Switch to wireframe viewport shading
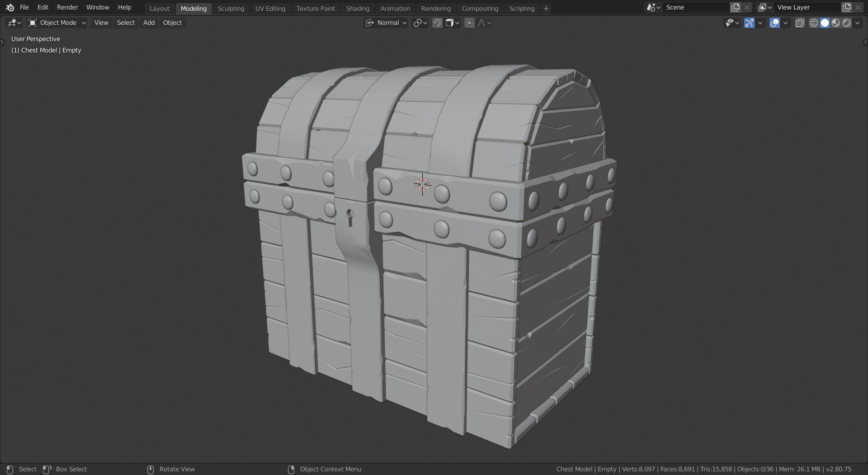 coord(814,23)
